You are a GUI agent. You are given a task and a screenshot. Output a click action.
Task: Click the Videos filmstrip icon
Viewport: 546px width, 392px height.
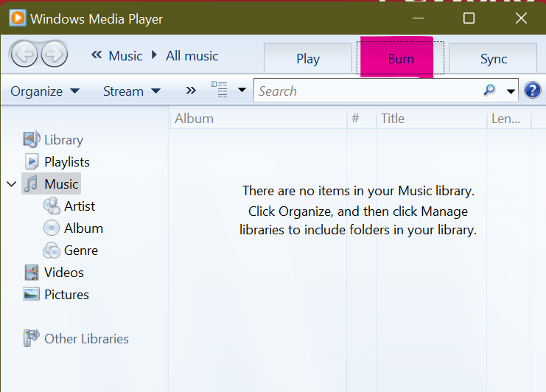click(x=32, y=273)
